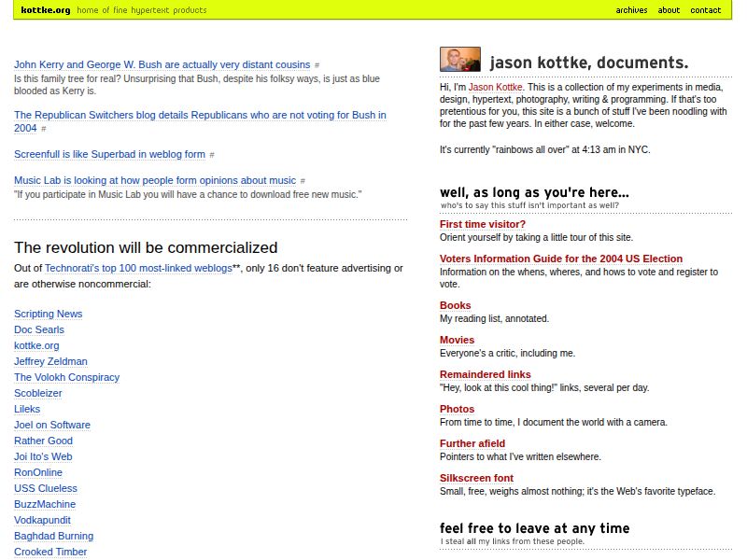Open Screenfull is like Superbad link

click(x=109, y=154)
